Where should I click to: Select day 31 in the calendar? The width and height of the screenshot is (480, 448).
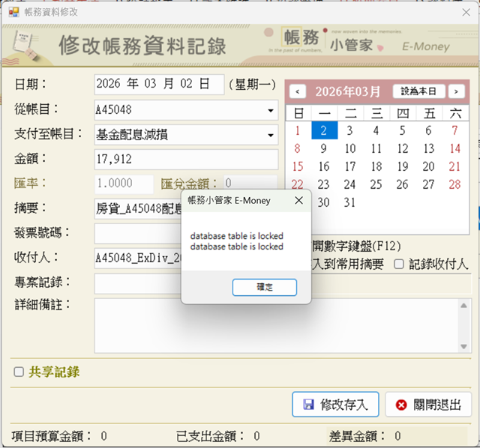[x=350, y=202]
